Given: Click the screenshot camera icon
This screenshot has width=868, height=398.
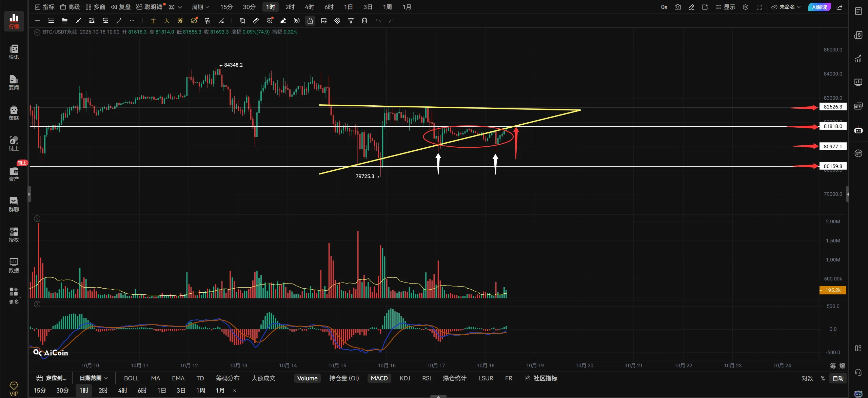Looking at the screenshot, I should 677,7.
